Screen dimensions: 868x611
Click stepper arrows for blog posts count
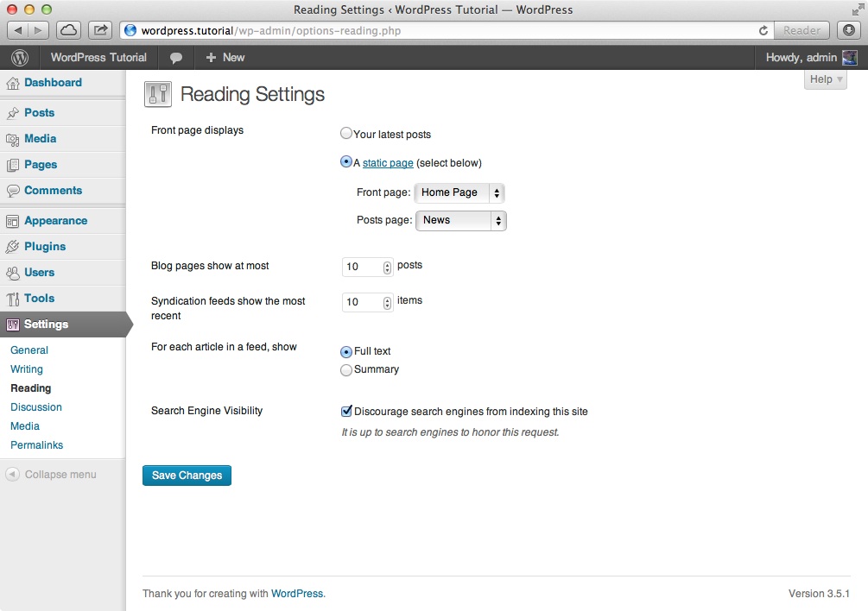click(x=387, y=267)
